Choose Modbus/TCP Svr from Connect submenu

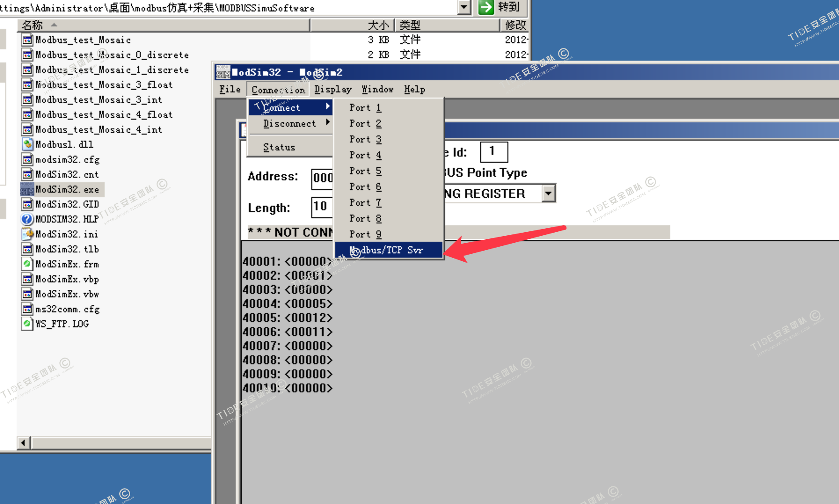386,250
